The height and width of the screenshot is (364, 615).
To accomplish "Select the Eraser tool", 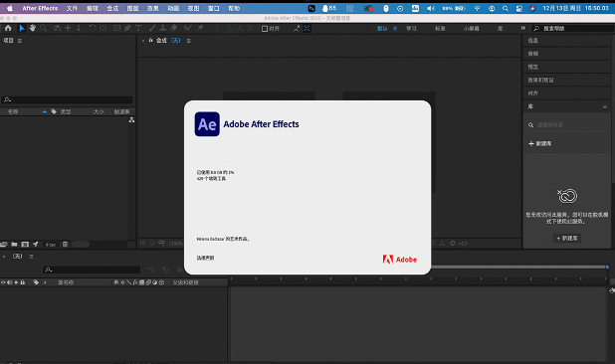I will 174,28.
